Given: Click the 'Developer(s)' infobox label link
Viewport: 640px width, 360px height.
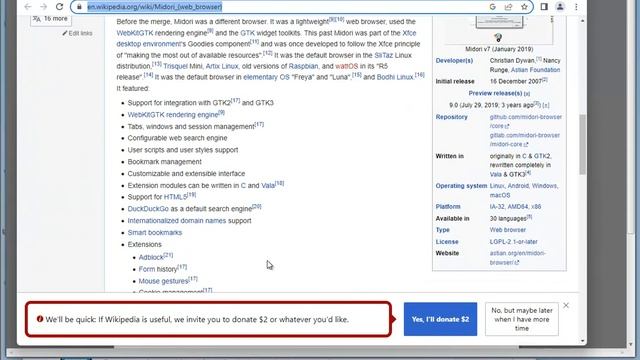Looking at the screenshot, I should click(x=454, y=61).
